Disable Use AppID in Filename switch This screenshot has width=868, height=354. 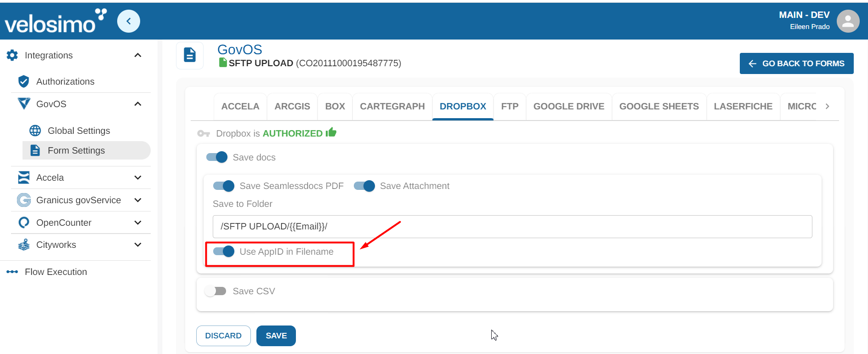click(224, 251)
